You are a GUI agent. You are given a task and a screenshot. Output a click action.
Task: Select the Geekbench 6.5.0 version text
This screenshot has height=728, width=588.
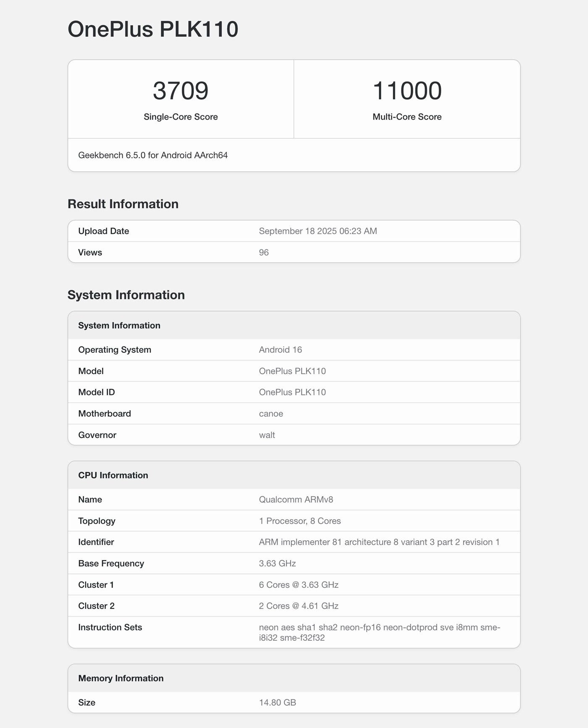153,155
